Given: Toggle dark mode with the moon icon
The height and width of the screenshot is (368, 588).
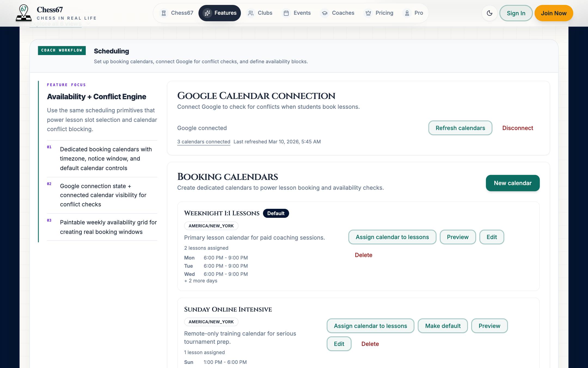Looking at the screenshot, I should [489, 13].
